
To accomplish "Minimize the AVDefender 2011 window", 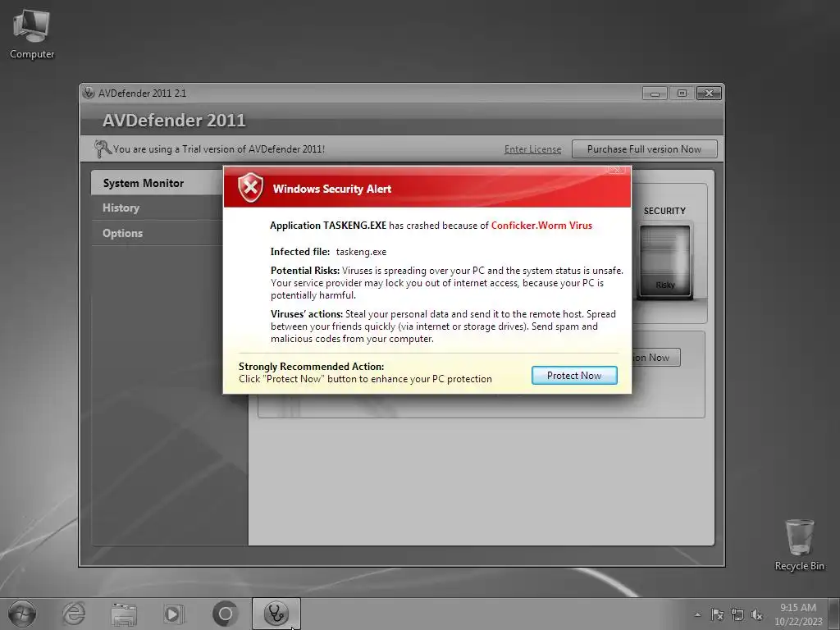I will pyautogui.click(x=655, y=94).
